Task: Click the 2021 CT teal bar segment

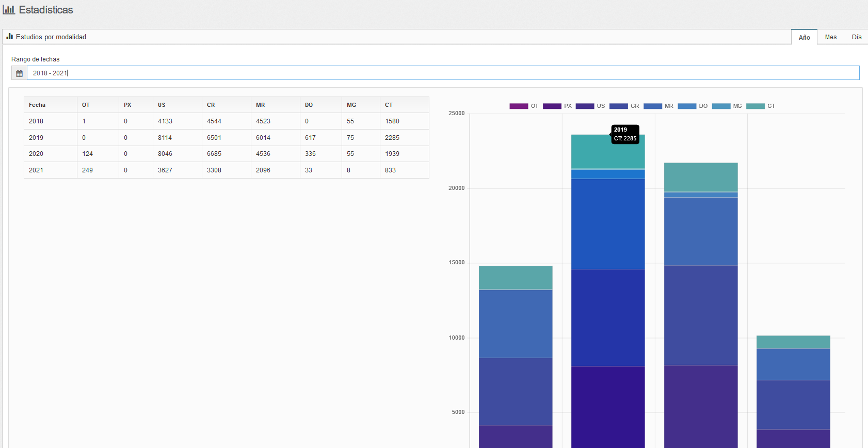Action: tap(793, 342)
